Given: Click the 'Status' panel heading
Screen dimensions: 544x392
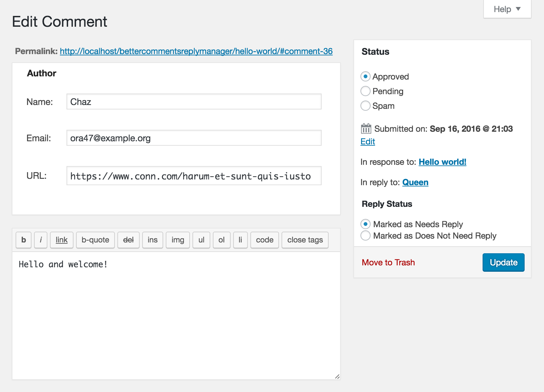Looking at the screenshot, I should [x=375, y=52].
